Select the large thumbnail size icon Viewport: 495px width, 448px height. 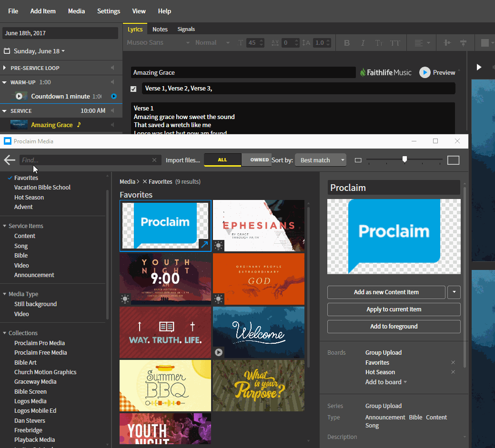tap(454, 160)
